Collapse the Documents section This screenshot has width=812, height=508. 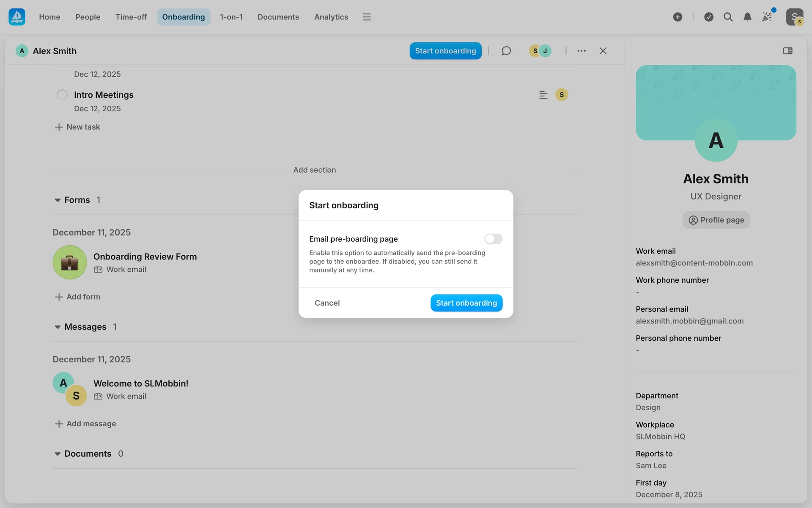58,454
